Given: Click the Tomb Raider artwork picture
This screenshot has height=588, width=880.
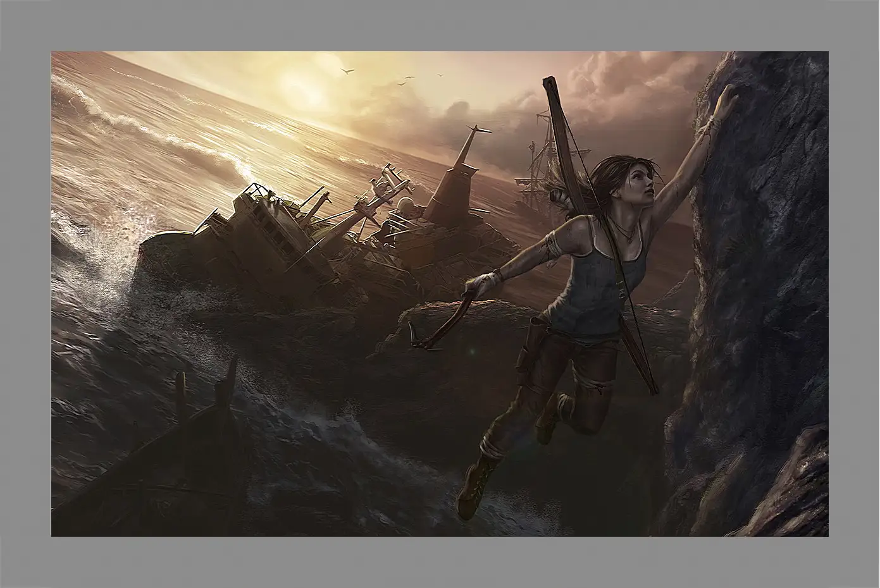Looking at the screenshot, I should coord(440,293).
